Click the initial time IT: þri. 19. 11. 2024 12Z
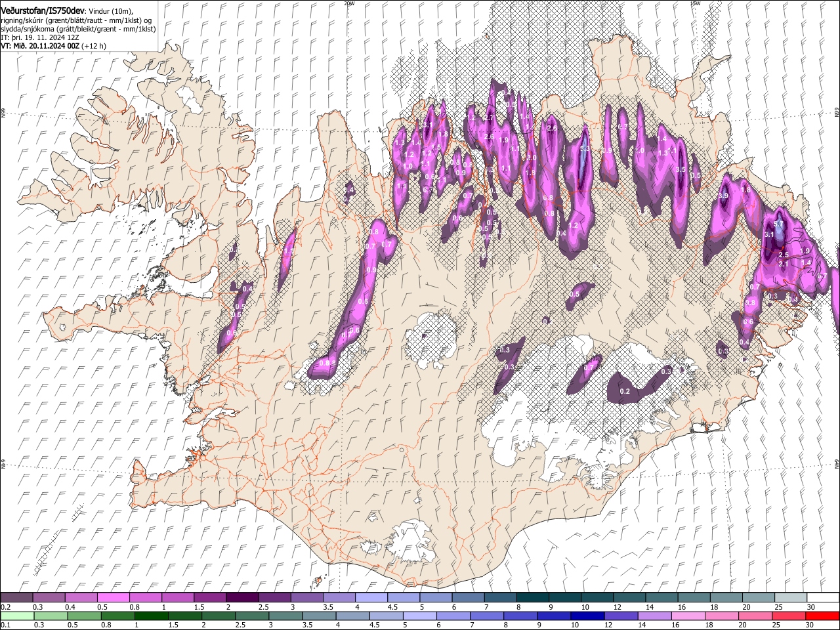 pyautogui.click(x=40, y=37)
